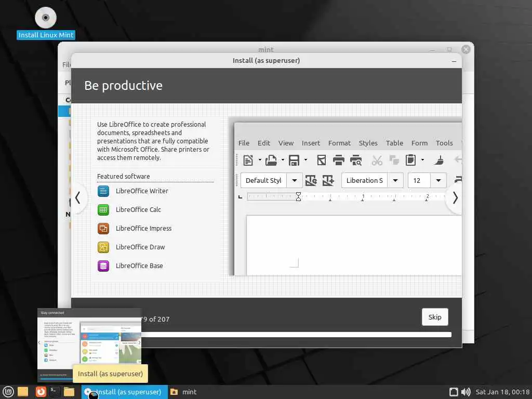The image size is (532, 399).
Task: Click the Copy toolbar icon
Action: point(394,160)
